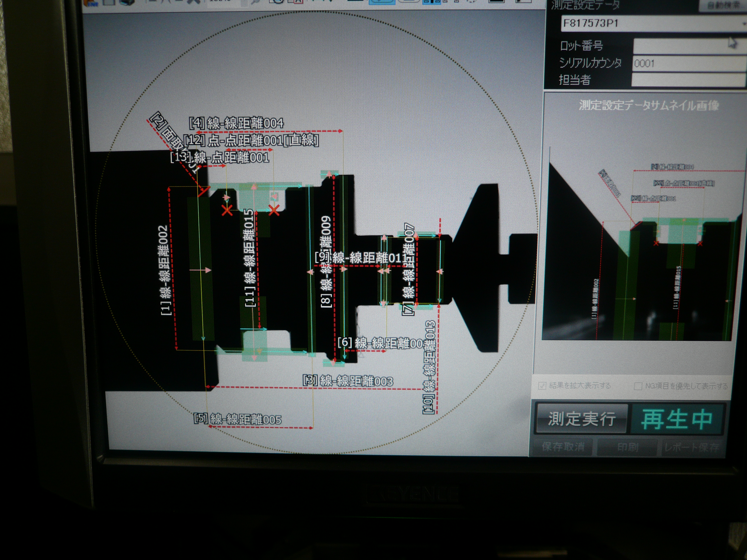The width and height of the screenshot is (747, 560).
Task: Click the 保存取消 button
Action: pos(563,447)
